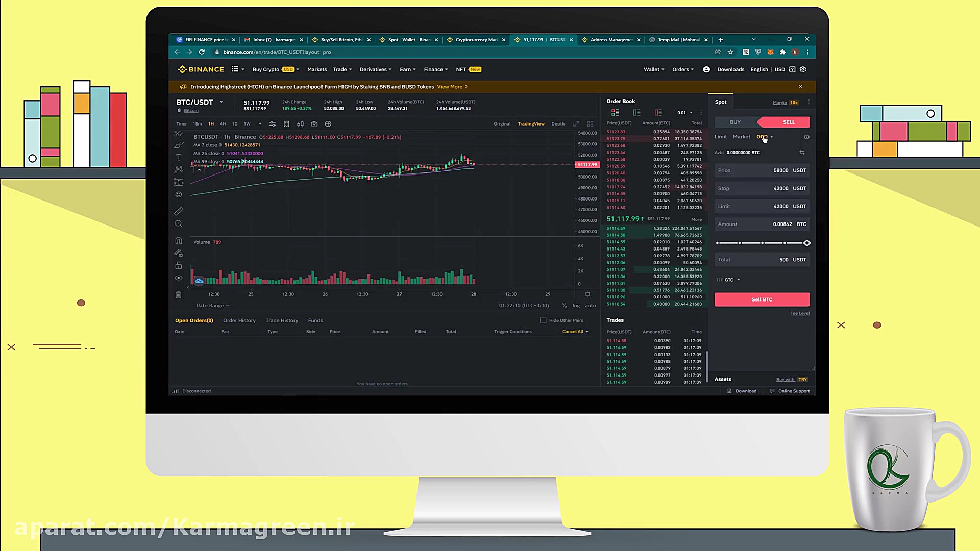Viewport: 980px width, 551px height.
Task: Open the Cancel All dropdown
Action: tap(575, 332)
